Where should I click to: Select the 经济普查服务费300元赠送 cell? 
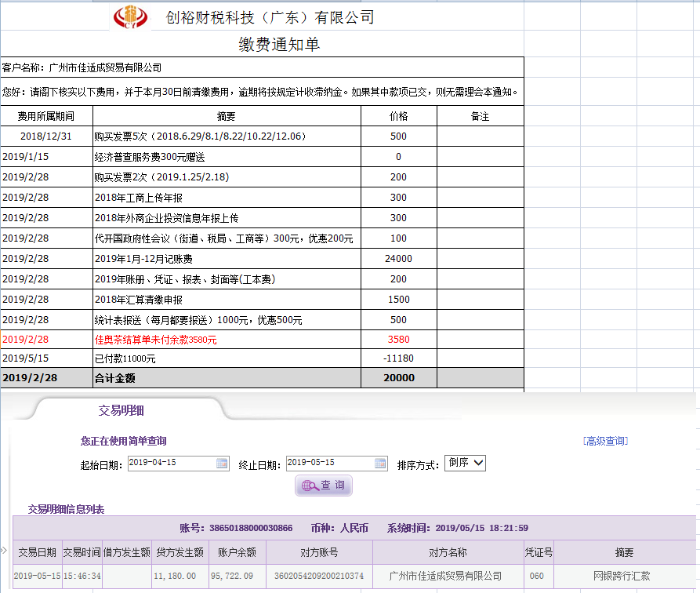coord(227,157)
